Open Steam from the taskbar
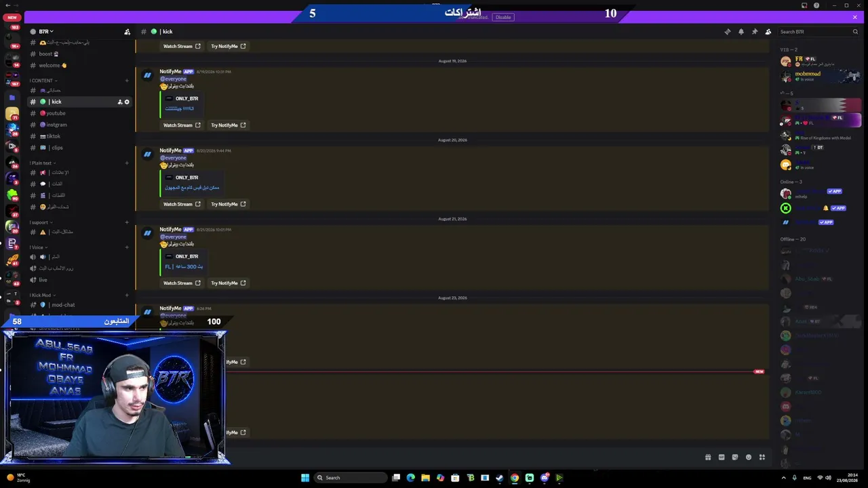Screen dimensions: 868x488 [x=500, y=478]
